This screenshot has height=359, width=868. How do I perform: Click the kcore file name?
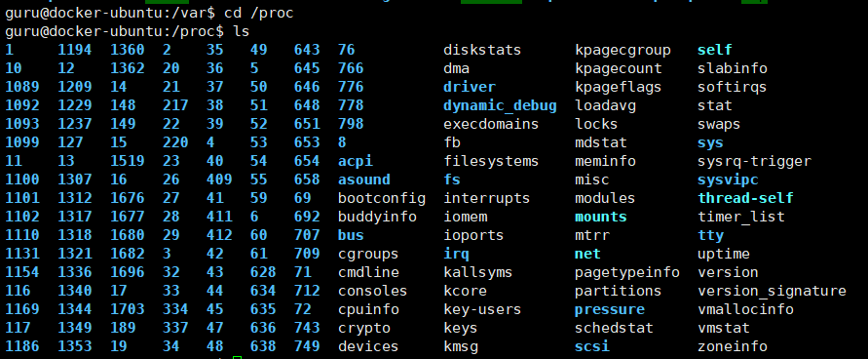click(x=465, y=292)
